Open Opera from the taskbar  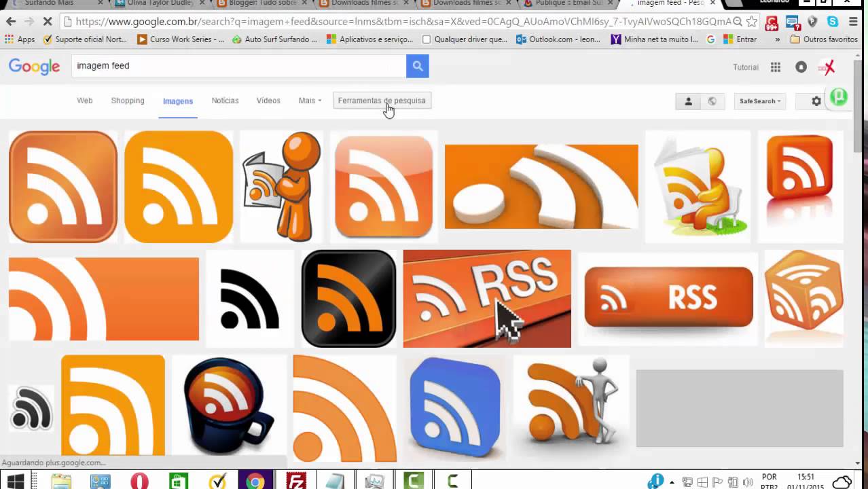point(139,482)
